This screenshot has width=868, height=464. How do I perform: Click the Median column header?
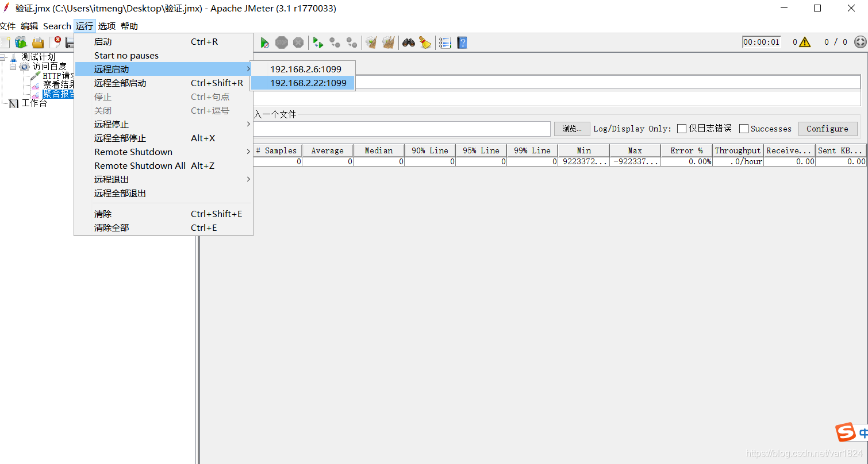point(379,150)
